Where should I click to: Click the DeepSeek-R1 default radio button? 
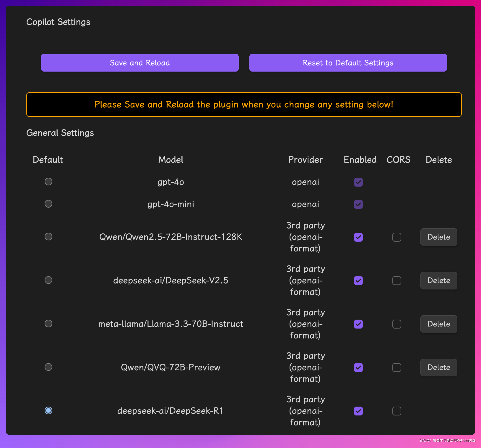tap(48, 410)
